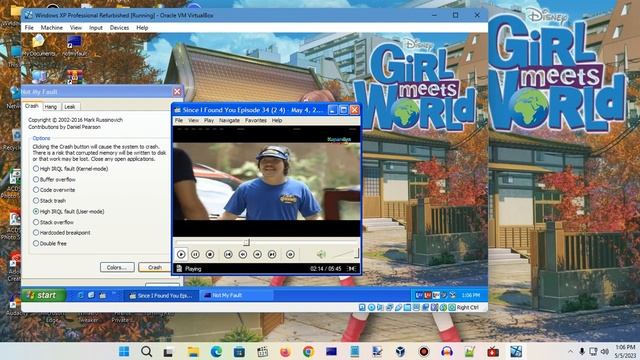
Task: Stop video playback in media player
Action: point(210,254)
